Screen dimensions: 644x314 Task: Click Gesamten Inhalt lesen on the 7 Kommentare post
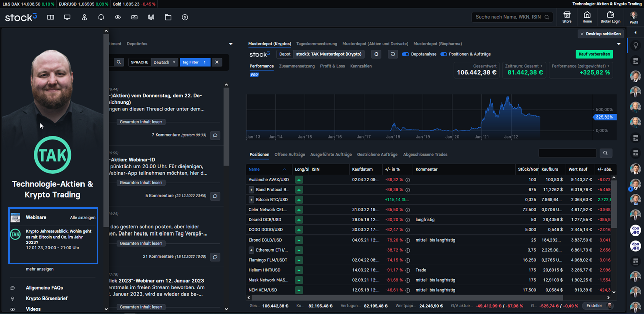tap(141, 122)
